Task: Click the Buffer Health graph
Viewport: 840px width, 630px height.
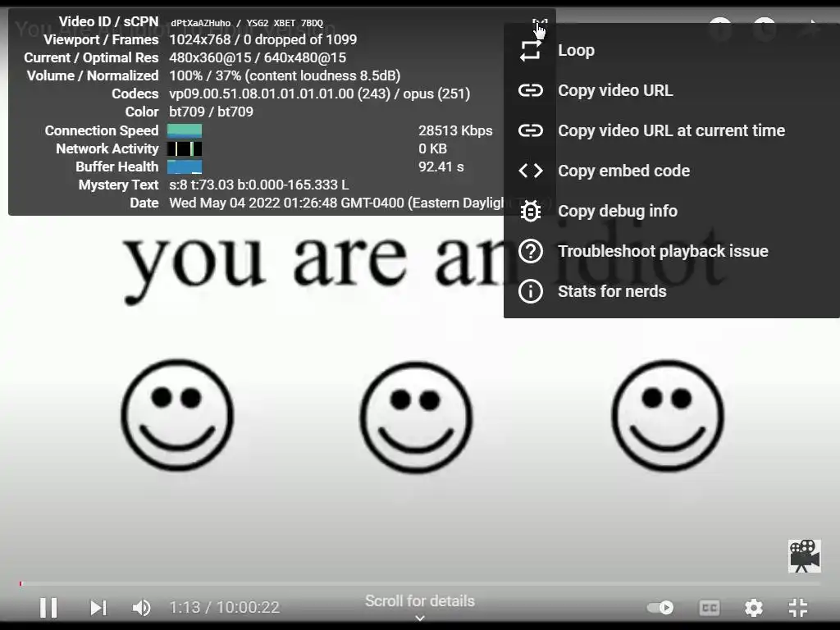Action: 185,167
